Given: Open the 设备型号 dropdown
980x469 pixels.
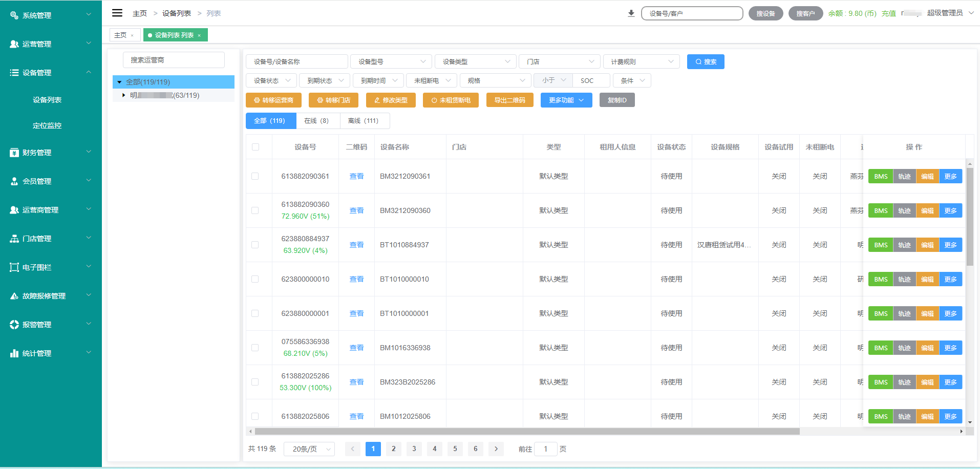Looking at the screenshot, I should point(391,61).
